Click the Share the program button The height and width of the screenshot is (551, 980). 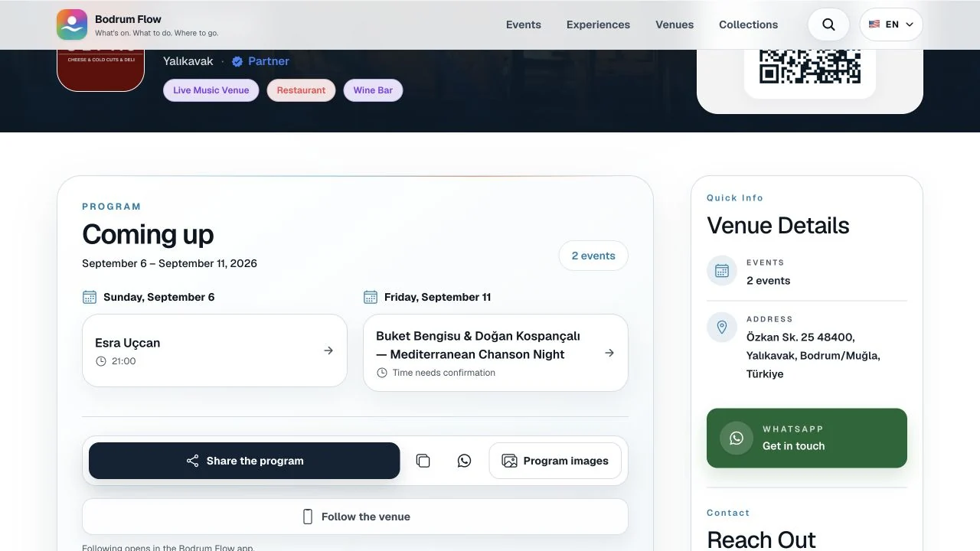[x=244, y=461]
